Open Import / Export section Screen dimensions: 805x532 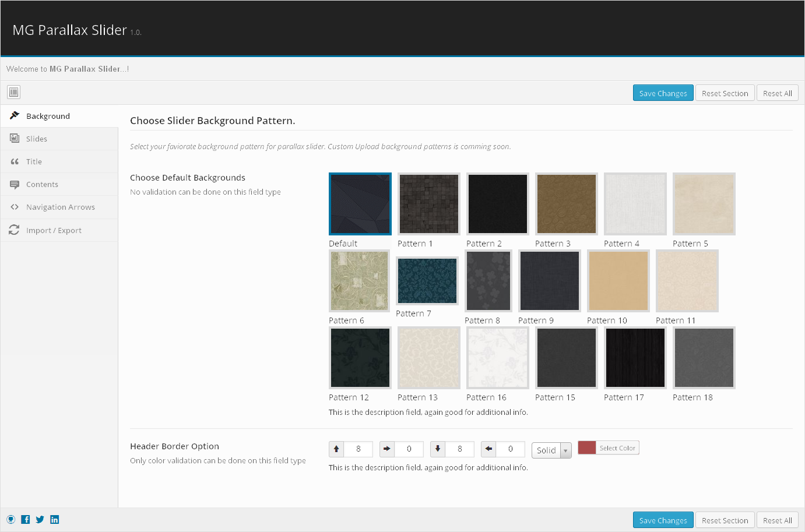54,230
